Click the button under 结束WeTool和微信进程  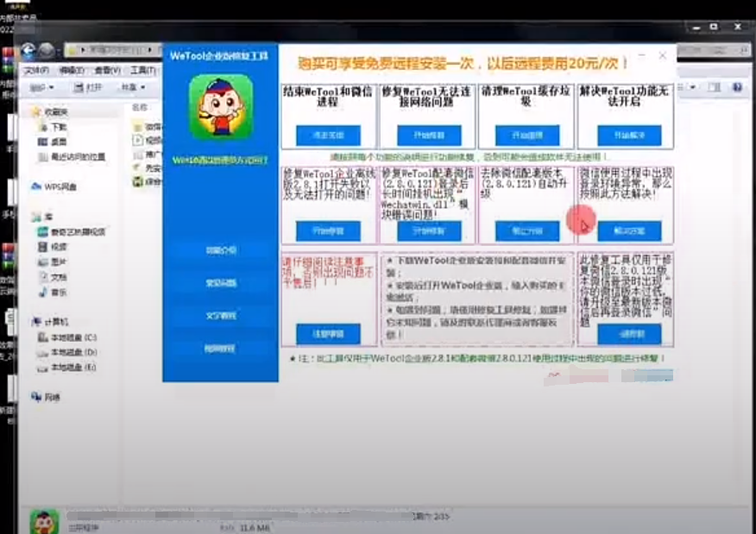click(x=328, y=135)
